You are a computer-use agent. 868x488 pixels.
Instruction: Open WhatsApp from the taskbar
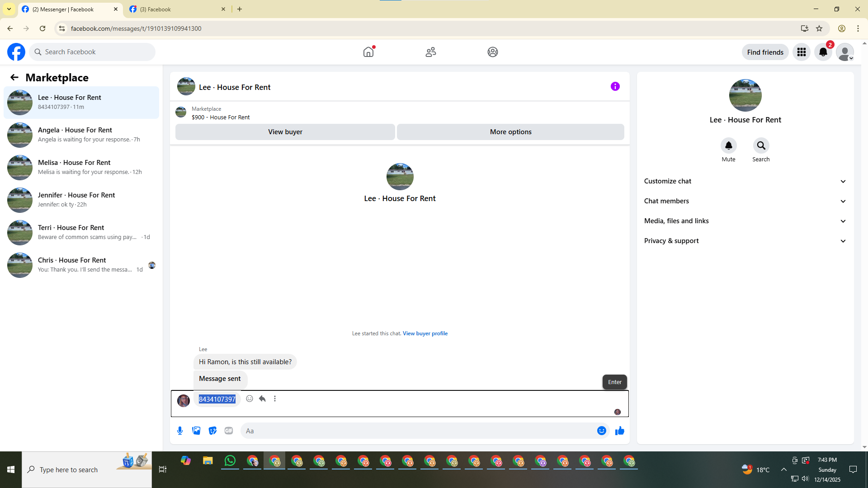[230, 461]
